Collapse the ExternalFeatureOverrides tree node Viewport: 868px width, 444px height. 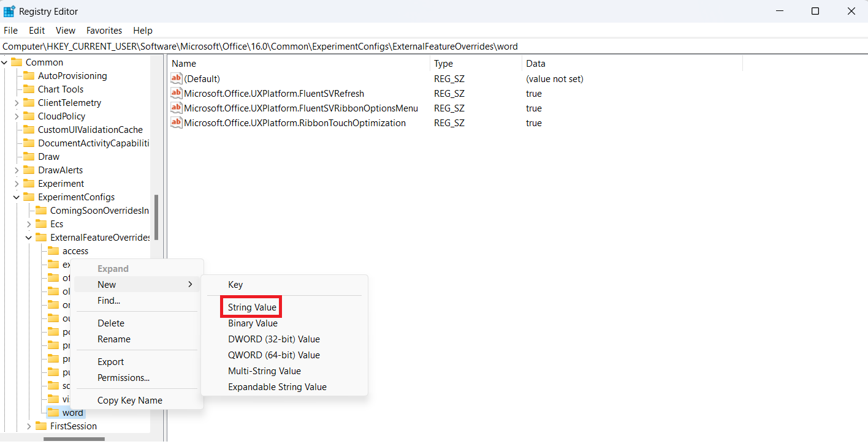pyautogui.click(x=29, y=238)
